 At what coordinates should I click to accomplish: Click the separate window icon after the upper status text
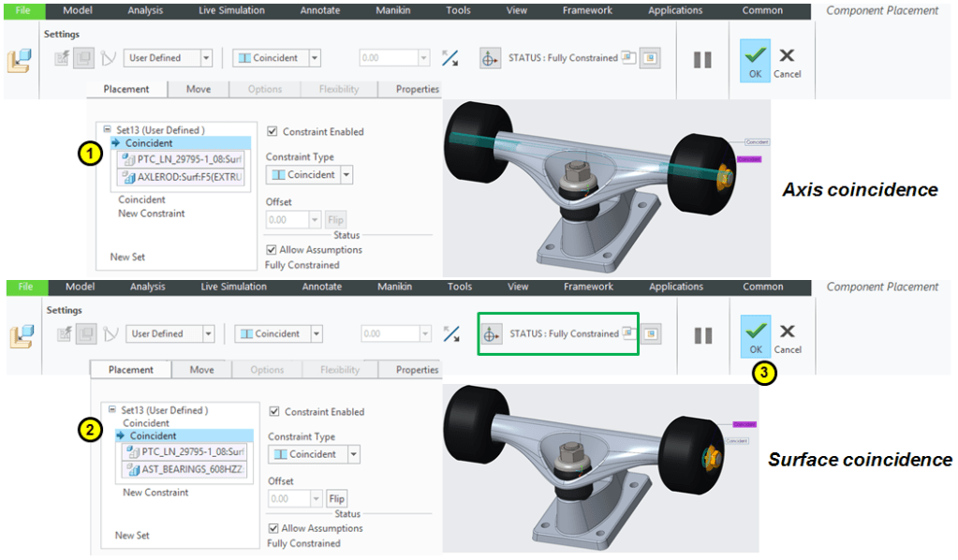(x=627, y=58)
